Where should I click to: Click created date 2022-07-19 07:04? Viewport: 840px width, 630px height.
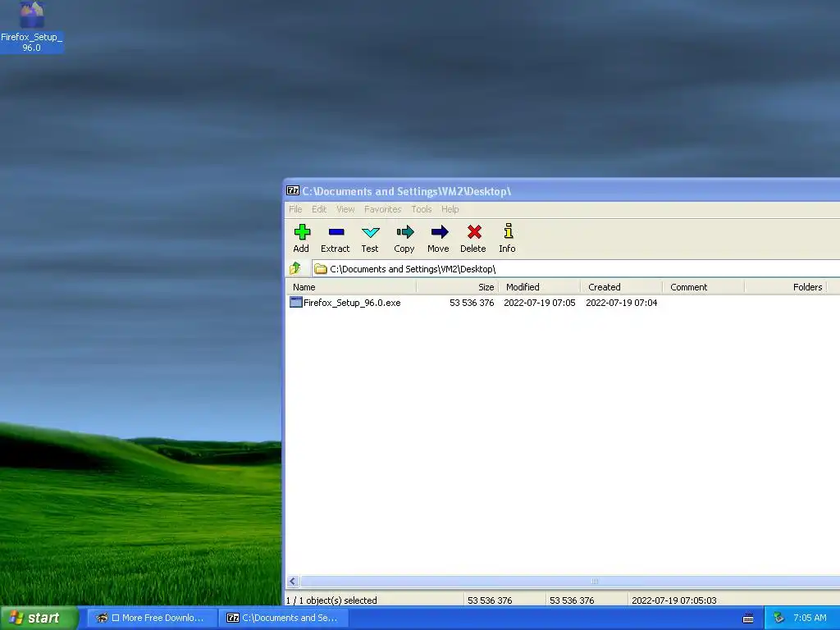point(622,303)
